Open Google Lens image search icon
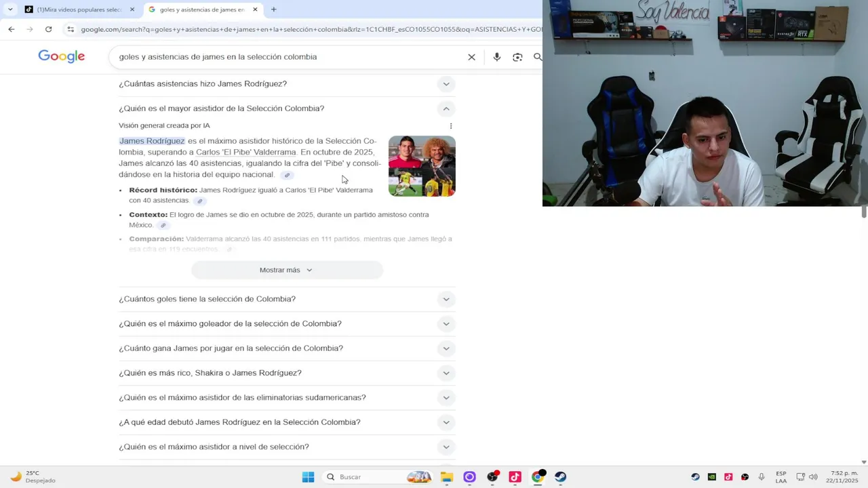The width and height of the screenshot is (868, 488). 517,57
